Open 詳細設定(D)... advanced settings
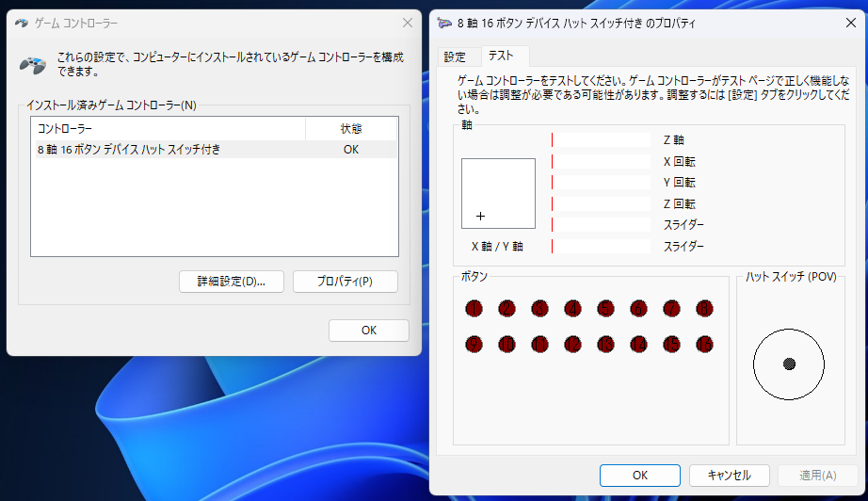 click(x=231, y=282)
